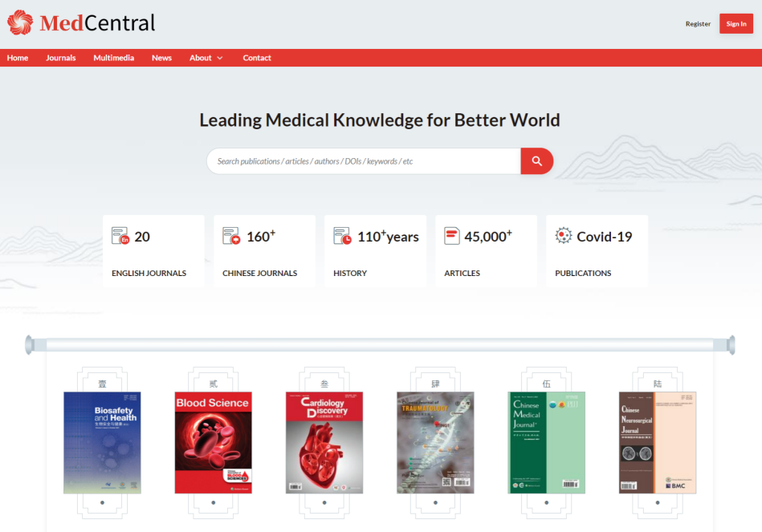The height and width of the screenshot is (532, 762).
Task: Expand the About menu chevron
Action: click(220, 58)
